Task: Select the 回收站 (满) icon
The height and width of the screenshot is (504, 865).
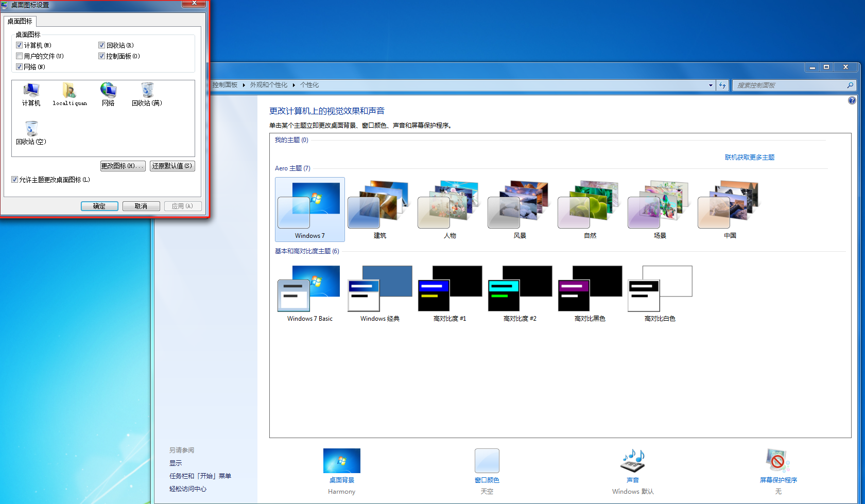Action: coord(147,91)
